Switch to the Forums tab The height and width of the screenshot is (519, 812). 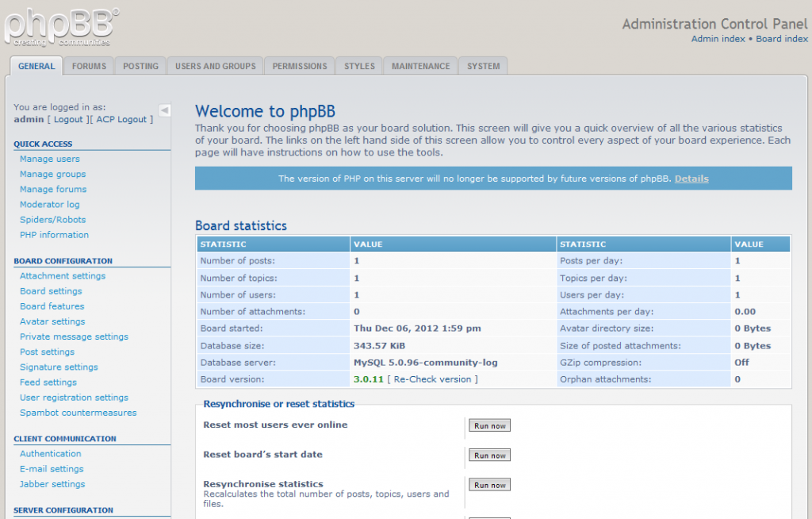pyautogui.click(x=88, y=66)
